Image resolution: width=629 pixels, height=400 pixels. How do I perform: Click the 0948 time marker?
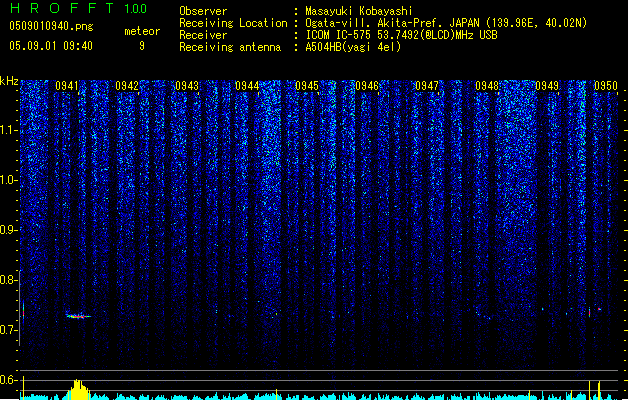click(487, 86)
